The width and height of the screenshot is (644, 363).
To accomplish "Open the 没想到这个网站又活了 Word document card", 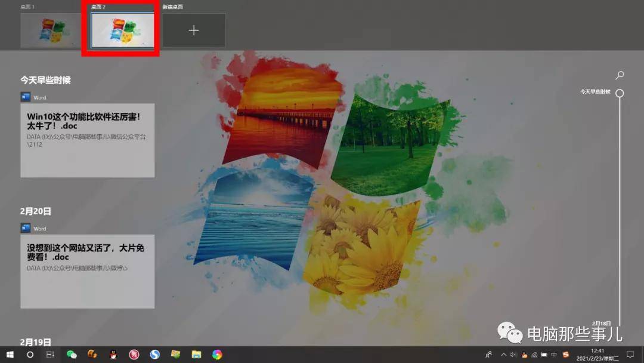I will [88, 271].
